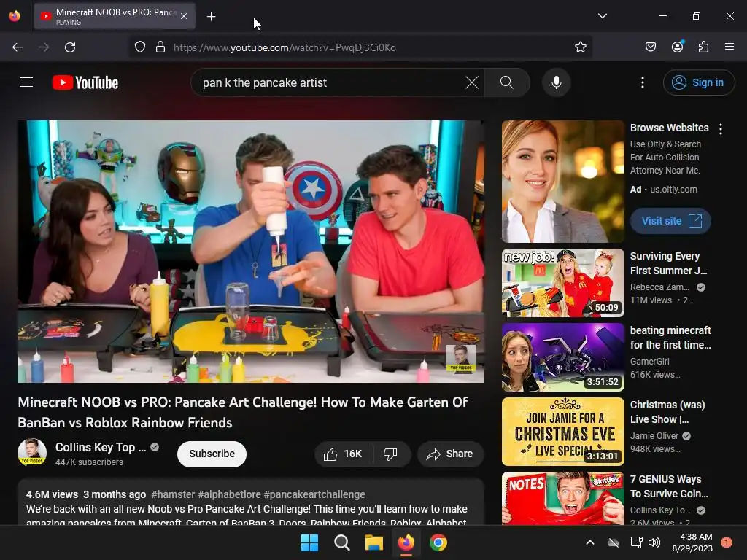The height and width of the screenshot is (560, 747).
Task: Expand the video description box
Action: [x=251, y=502]
